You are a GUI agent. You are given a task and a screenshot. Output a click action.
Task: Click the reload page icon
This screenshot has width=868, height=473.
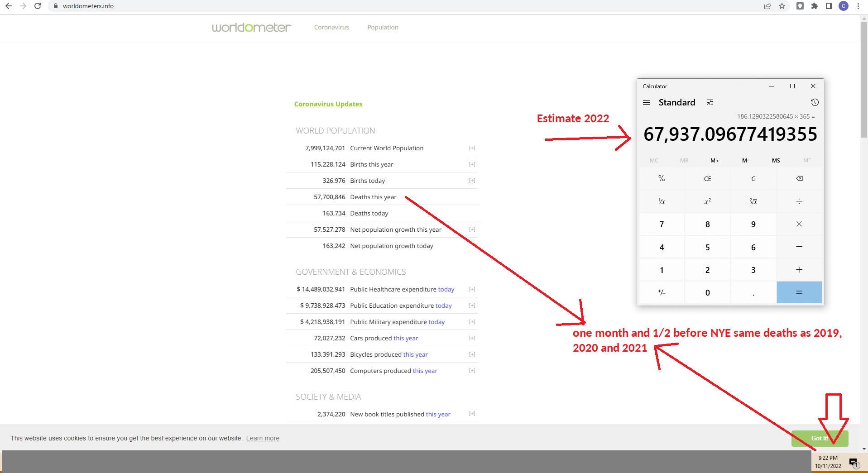pos(38,6)
